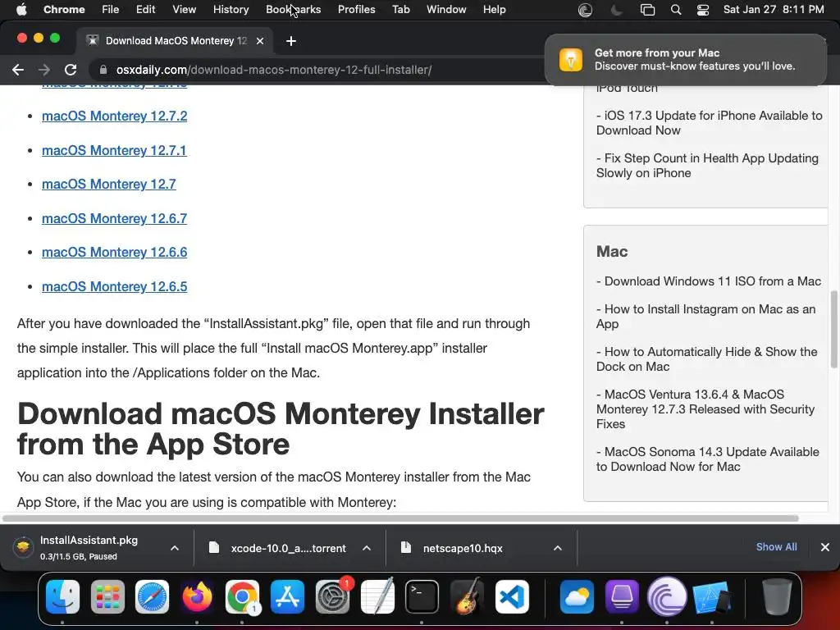This screenshot has height=630, width=840.
Task: Open the Edit menu
Action: point(145,10)
